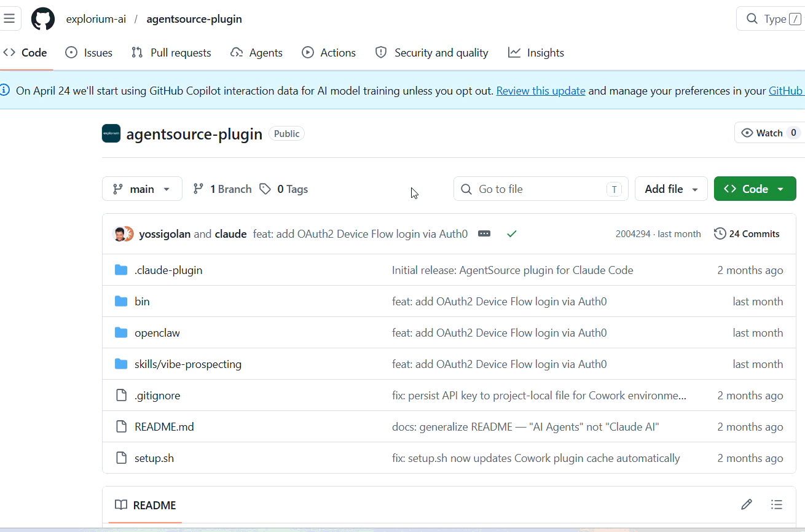Viewport: 805px width, 532px height.
Task: Open the README.md file name
Action: 164,426
